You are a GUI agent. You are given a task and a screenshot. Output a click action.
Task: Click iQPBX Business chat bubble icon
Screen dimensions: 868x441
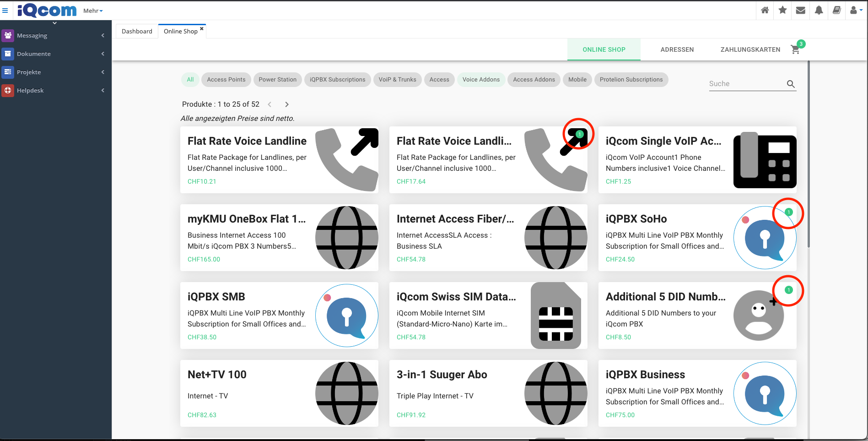[765, 393]
